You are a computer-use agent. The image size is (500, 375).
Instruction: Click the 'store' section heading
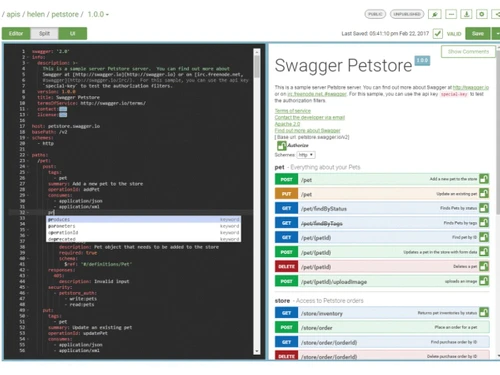point(282,301)
